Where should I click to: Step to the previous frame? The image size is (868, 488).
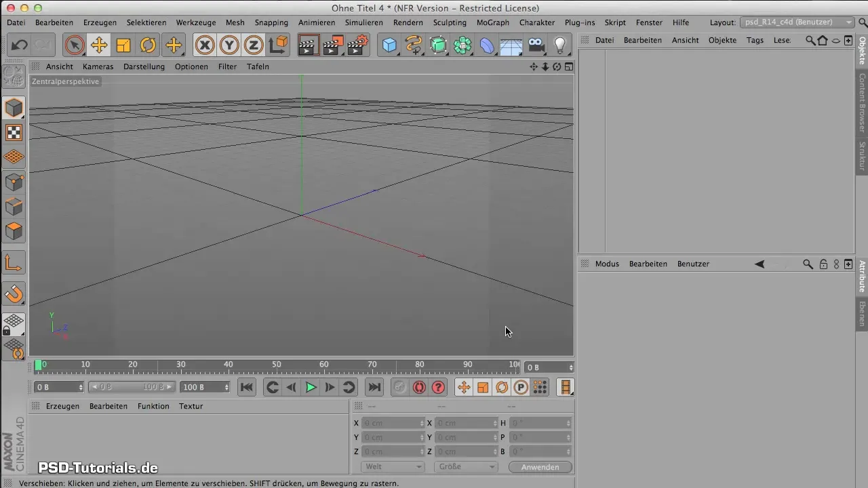click(x=292, y=387)
